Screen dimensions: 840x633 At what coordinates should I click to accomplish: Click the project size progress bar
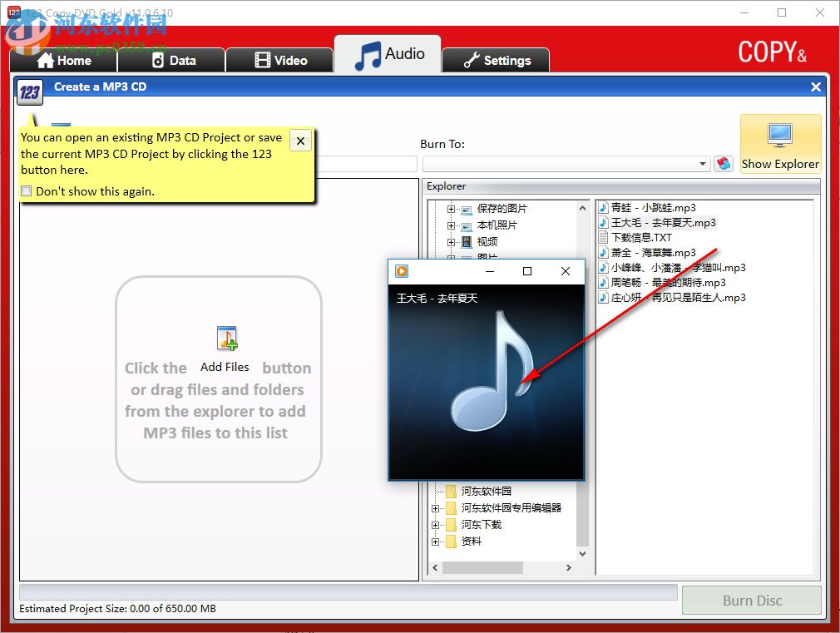tap(348, 592)
